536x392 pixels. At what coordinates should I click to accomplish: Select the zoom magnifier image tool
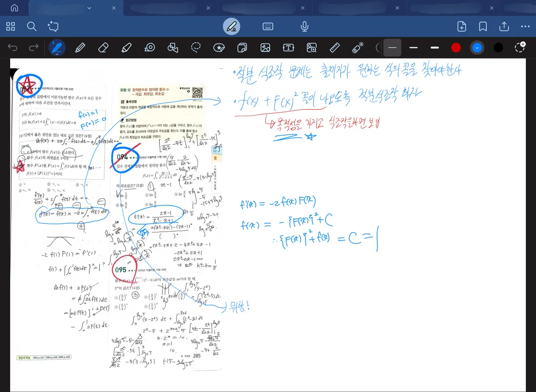[312, 47]
